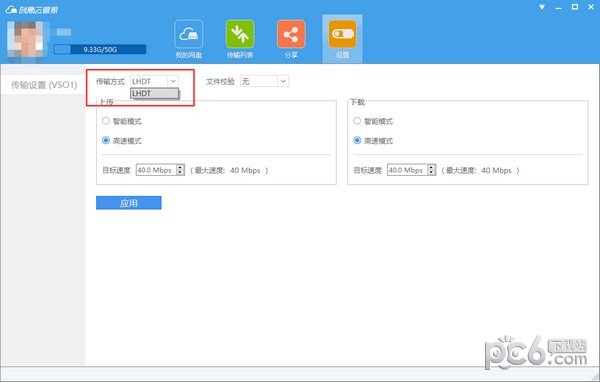The image size is (600, 382).
Task: Open the 我的网盘 cloud drive icon
Action: [x=189, y=34]
